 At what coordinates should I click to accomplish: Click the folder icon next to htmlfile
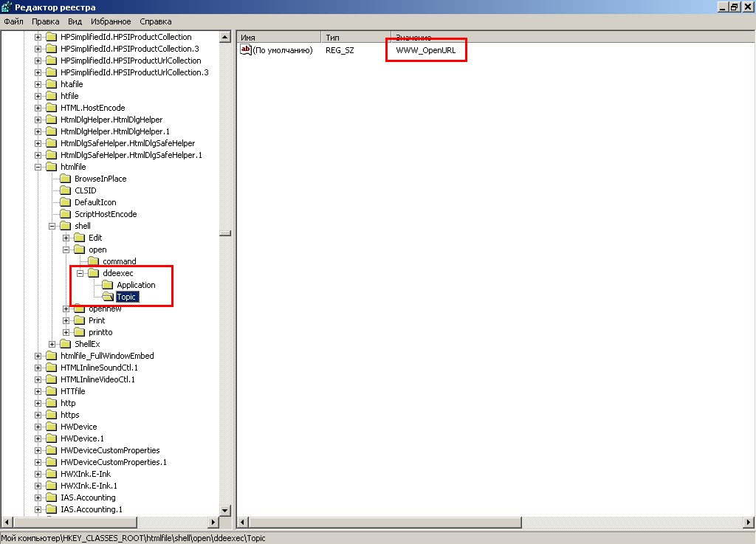[x=51, y=167]
